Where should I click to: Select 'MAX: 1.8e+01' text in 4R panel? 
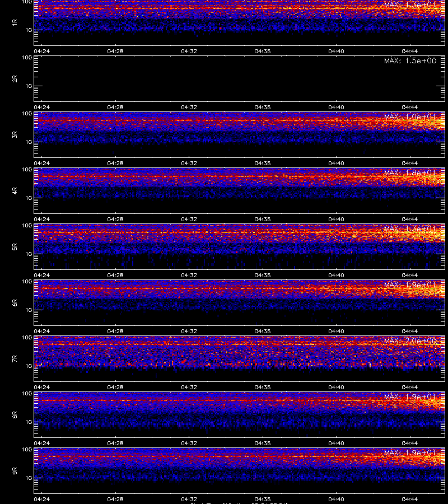tap(410, 172)
